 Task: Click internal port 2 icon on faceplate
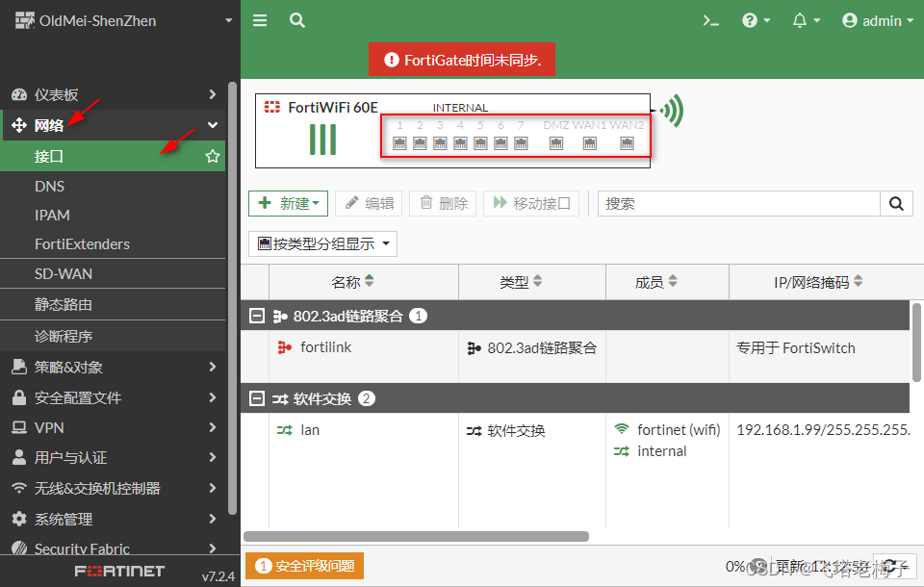click(x=420, y=143)
